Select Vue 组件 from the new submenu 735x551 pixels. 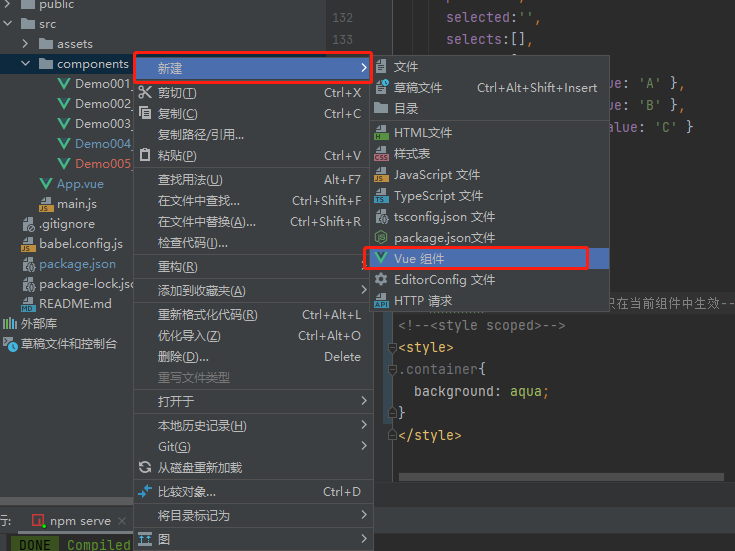click(x=488, y=258)
